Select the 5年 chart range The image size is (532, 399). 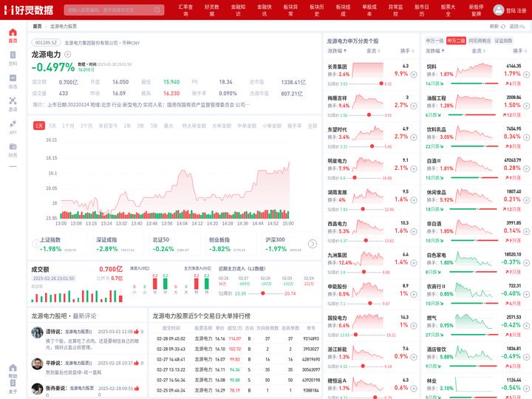154,126
